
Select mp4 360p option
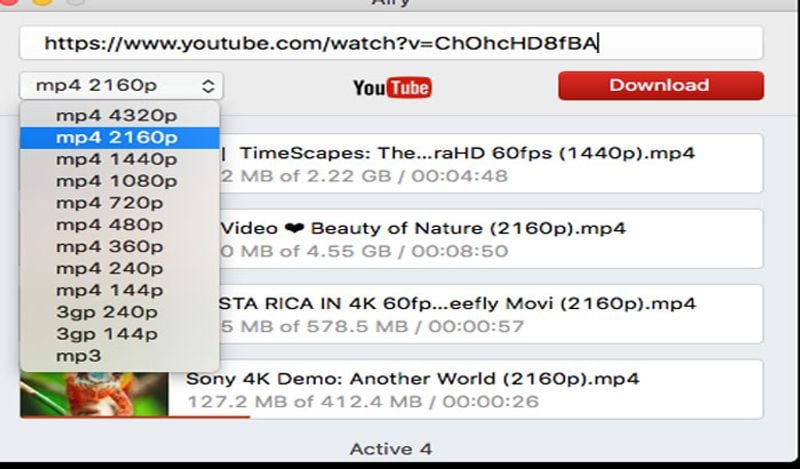[120, 246]
